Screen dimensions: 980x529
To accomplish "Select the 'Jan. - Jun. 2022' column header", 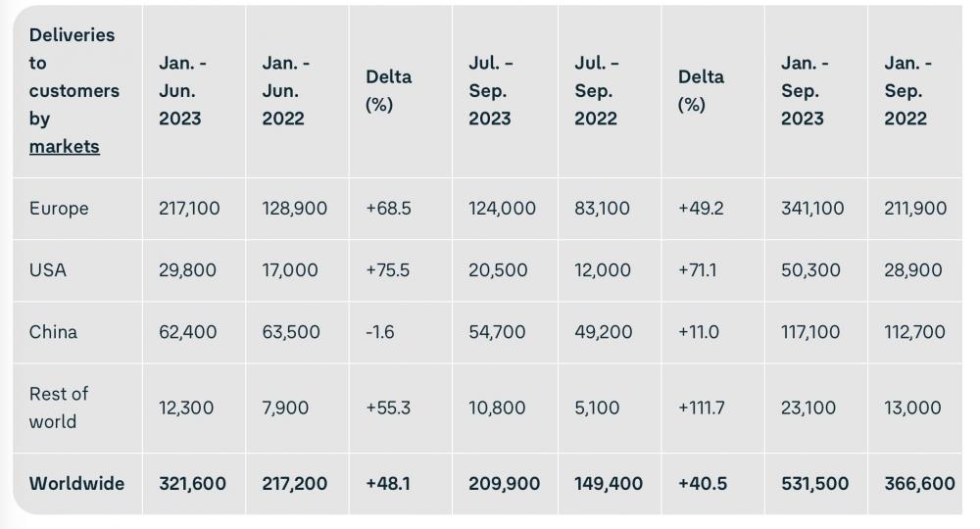I will [285, 90].
